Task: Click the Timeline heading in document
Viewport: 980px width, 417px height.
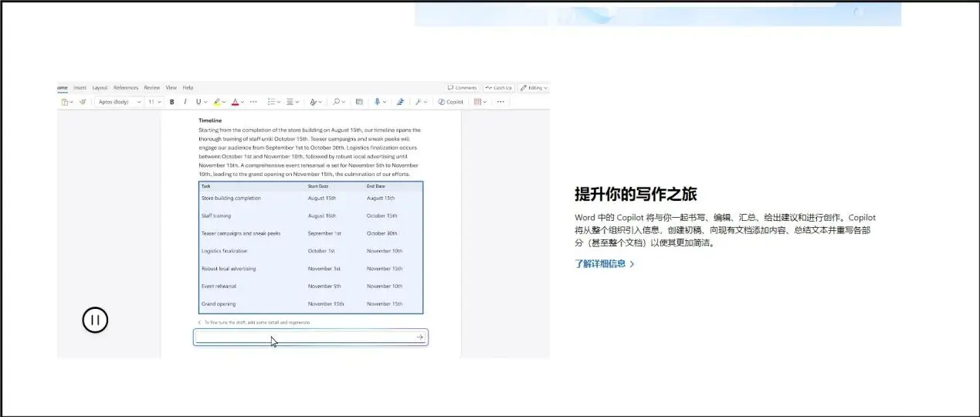Action: tap(210, 120)
